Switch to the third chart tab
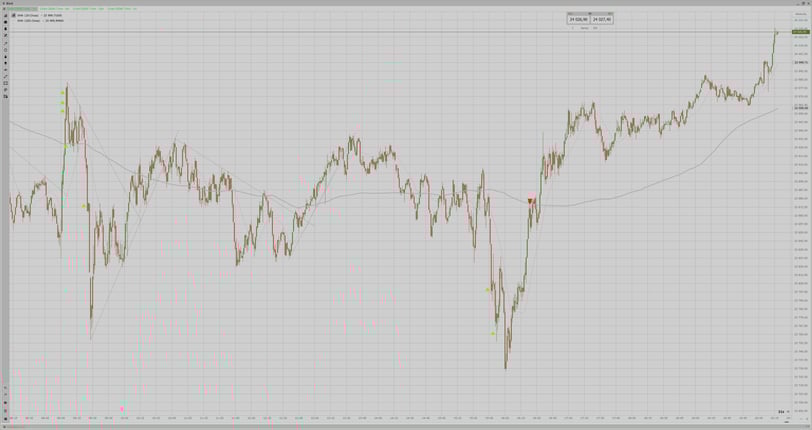The height and width of the screenshot is (430, 812). pyautogui.click(x=88, y=9)
